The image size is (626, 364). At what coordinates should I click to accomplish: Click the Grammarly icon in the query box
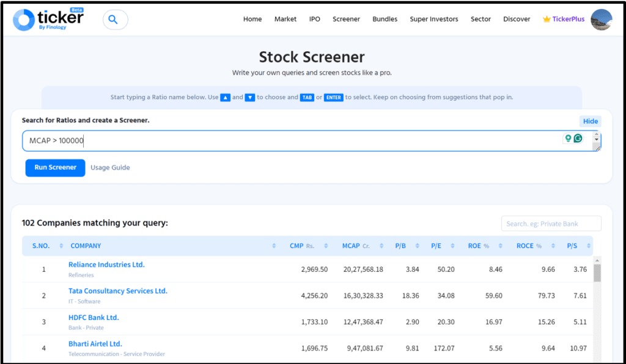pyautogui.click(x=578, y=139)
